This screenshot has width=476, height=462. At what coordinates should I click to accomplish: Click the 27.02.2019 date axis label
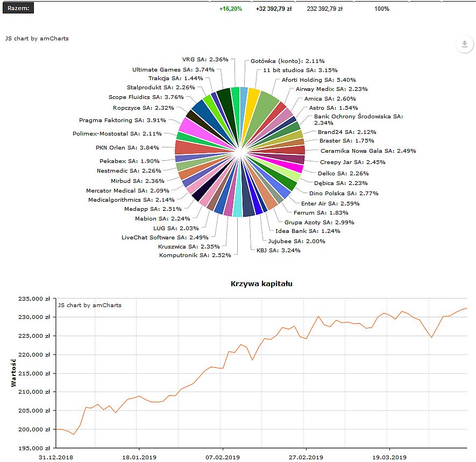click(306, 458)
